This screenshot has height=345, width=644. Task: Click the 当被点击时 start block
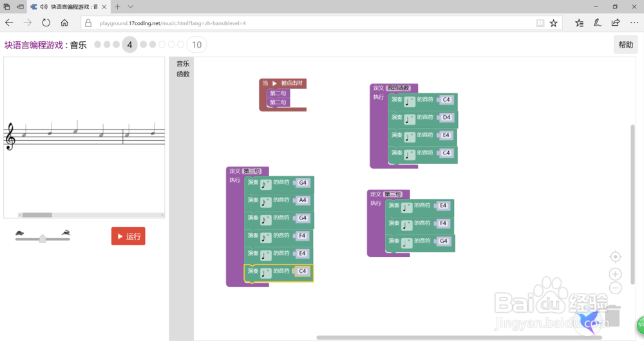283,84
